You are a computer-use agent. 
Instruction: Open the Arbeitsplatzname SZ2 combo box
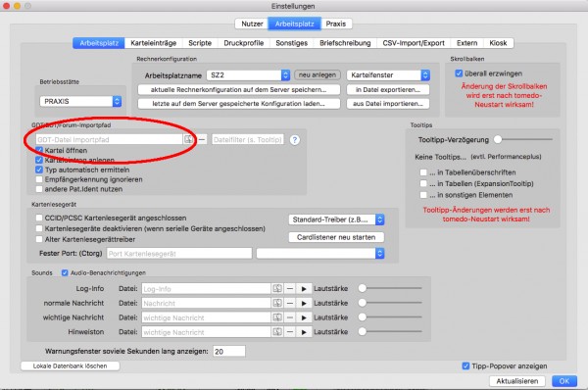248,75
